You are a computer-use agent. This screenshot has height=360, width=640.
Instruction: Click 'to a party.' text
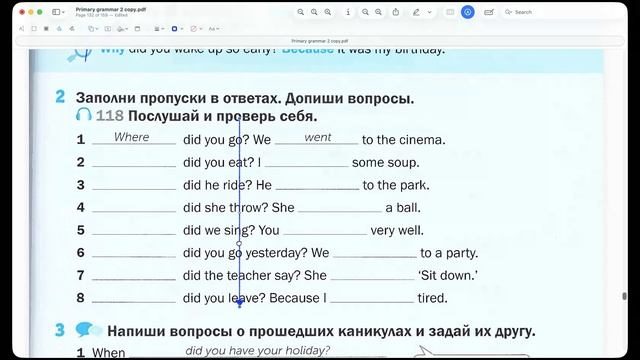click(x=449, y=253)
